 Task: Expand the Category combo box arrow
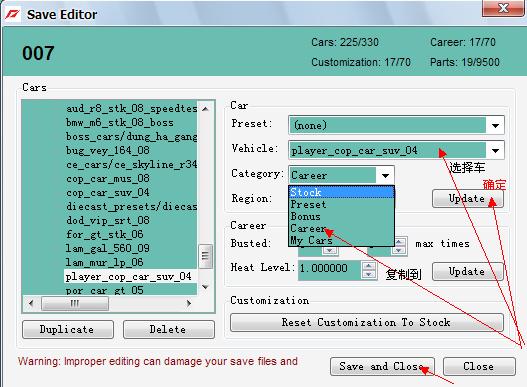[385, 175]
